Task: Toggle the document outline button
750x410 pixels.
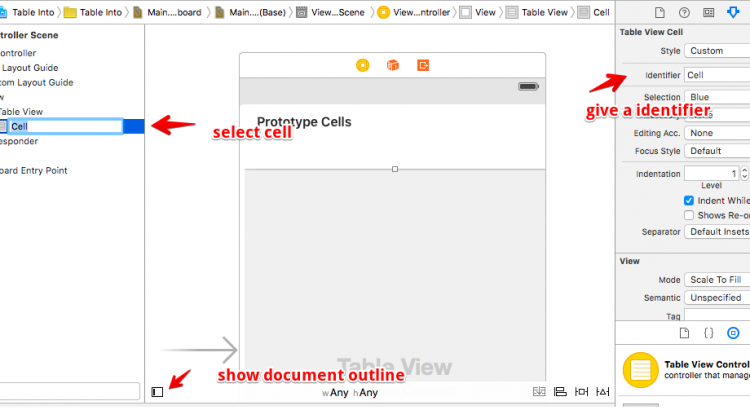Action: tap(157, 392)
